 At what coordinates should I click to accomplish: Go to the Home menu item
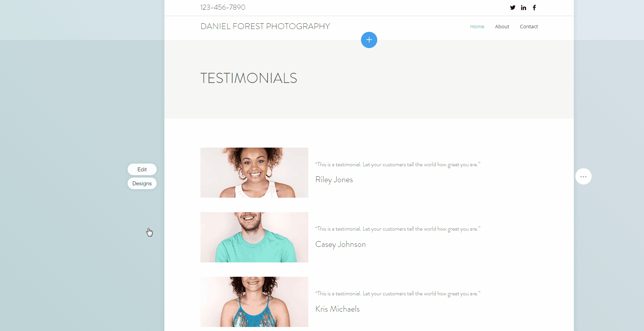click(x=477, y=26)
